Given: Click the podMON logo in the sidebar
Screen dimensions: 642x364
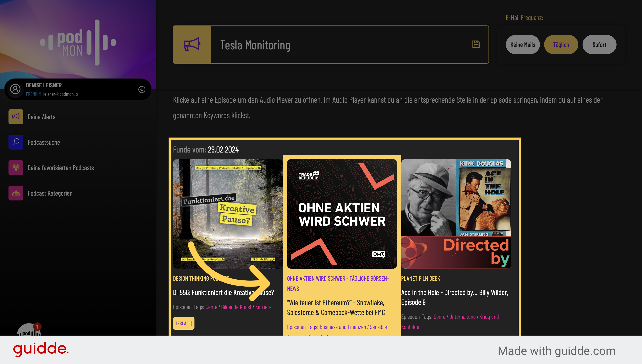Looking at the screenshot, I should 78,42.
